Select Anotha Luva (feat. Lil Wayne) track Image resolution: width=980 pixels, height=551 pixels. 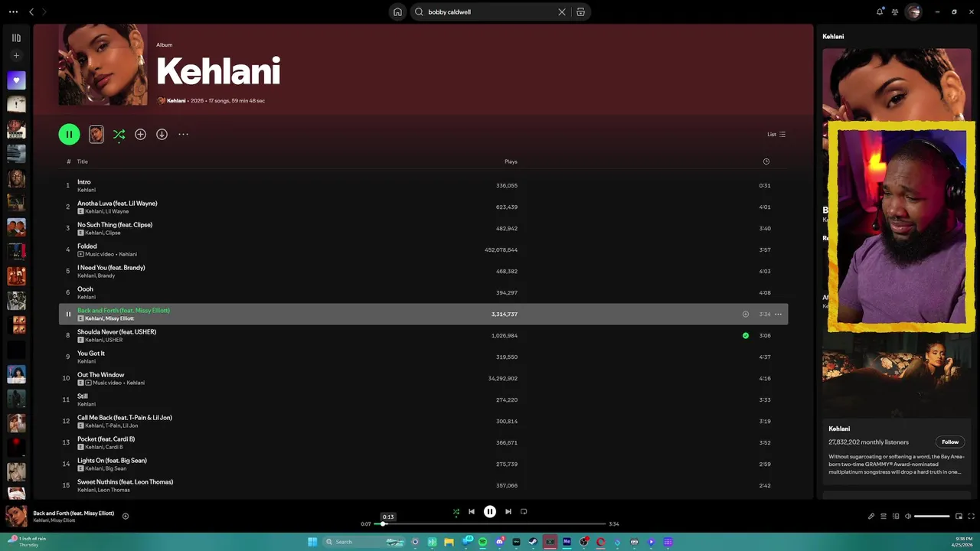click(423, 207)
